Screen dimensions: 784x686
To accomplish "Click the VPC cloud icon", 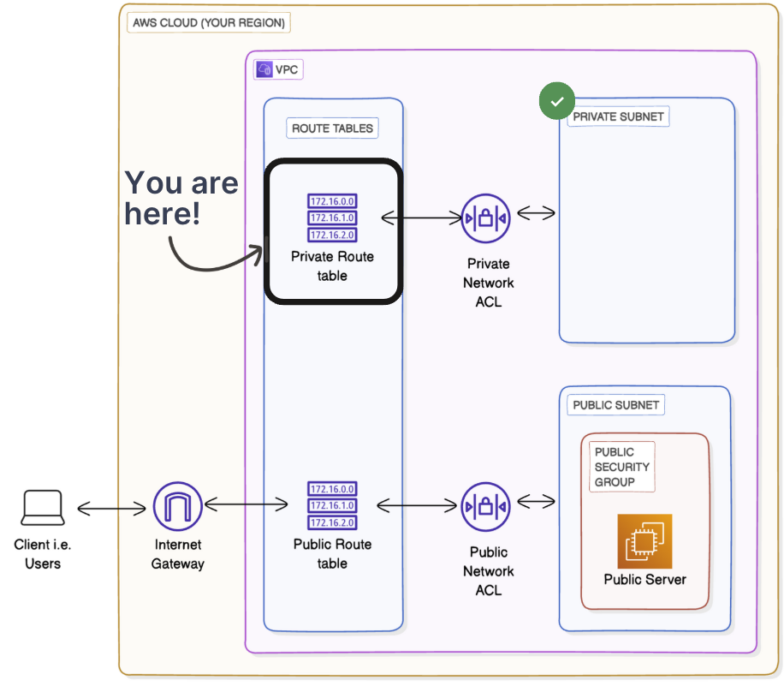I will 264,69.
